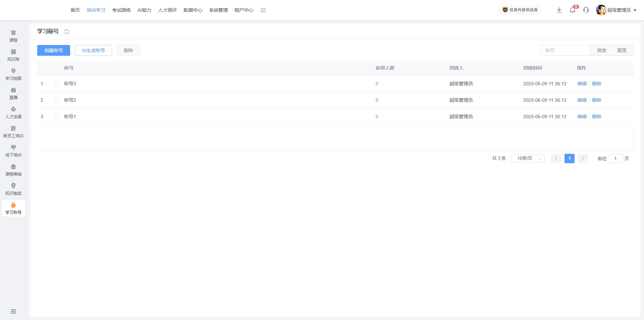Open the 数据中心 menu item
Viewport: 644px width, 320px height.
point(193,10)
